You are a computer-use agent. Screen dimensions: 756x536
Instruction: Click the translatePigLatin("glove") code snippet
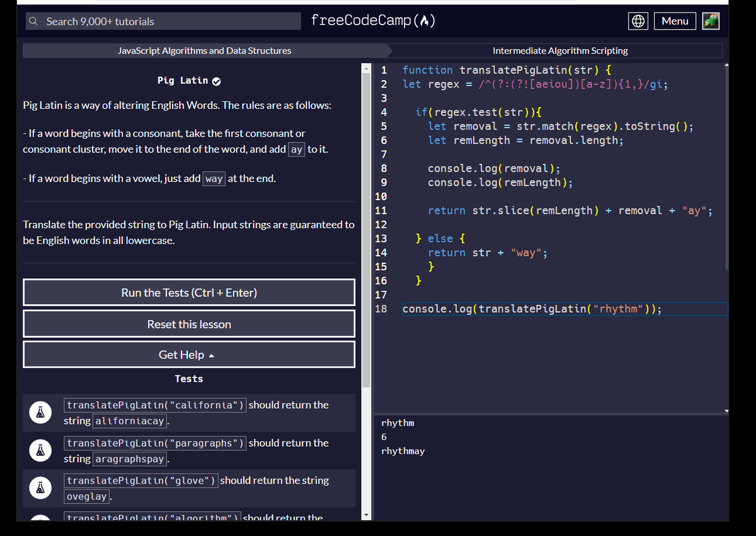[x=141, y=481]
